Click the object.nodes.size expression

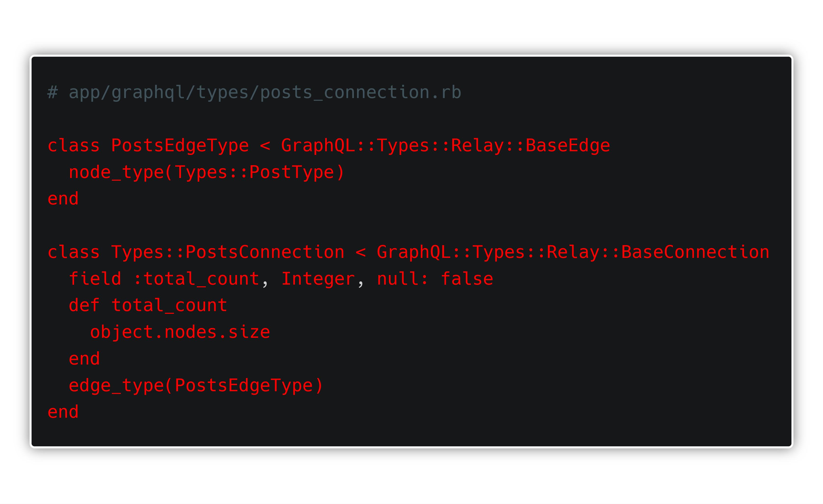(180, 332)
